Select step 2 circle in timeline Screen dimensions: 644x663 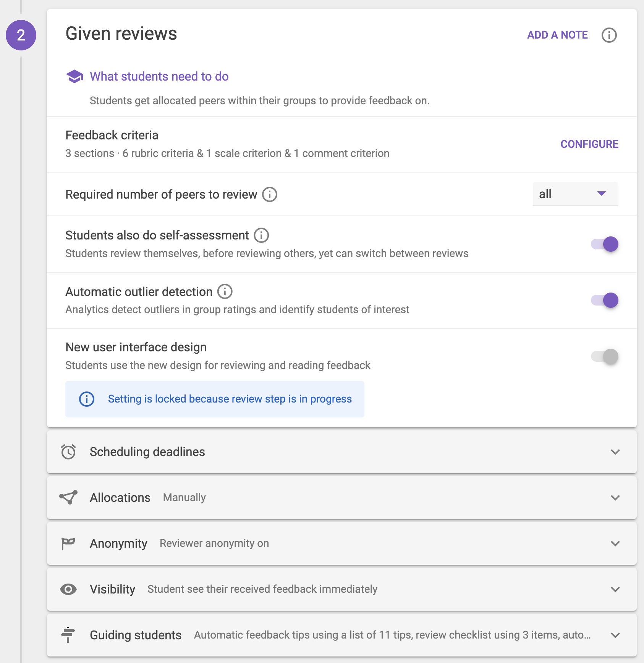point(21,35)
